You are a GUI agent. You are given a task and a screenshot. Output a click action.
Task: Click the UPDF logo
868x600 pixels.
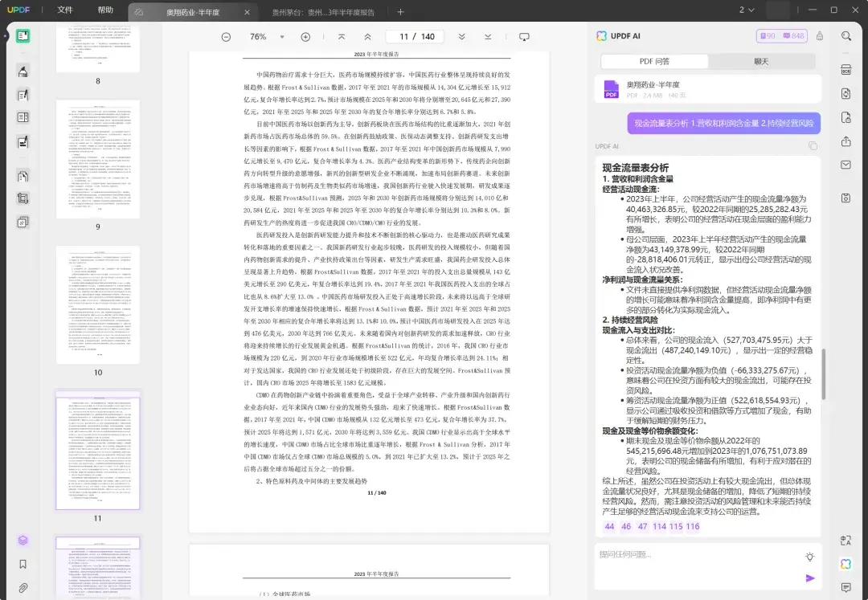point(18,10)
